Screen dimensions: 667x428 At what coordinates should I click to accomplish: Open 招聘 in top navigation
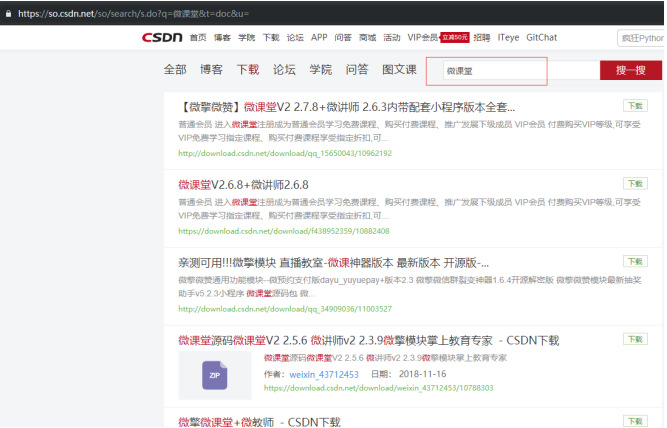(x=482, y=37)
